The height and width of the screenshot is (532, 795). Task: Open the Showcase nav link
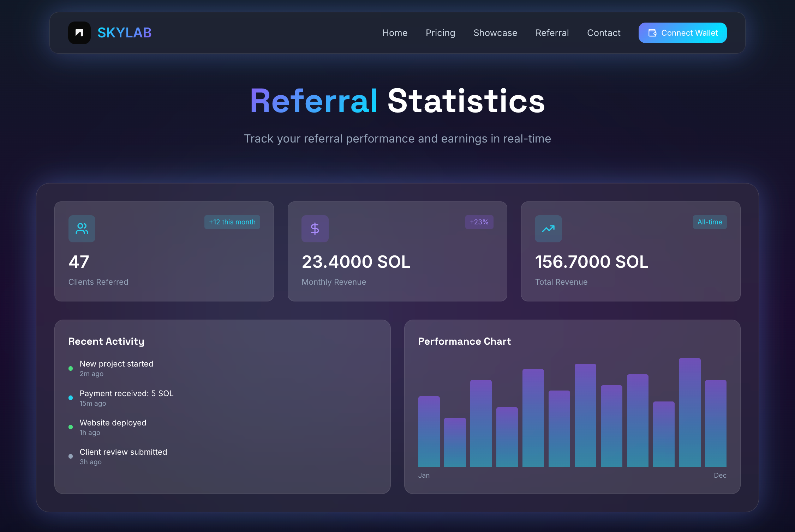click(495, 33)
